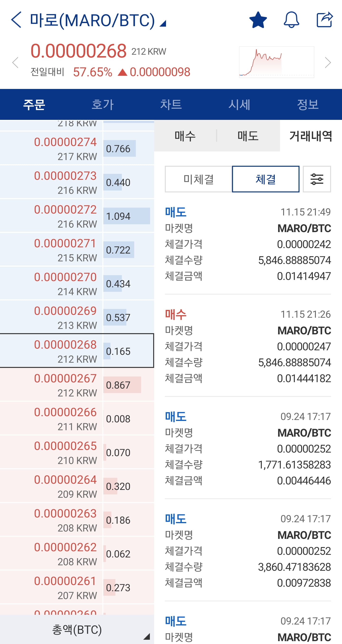Tap the 0.867 bid volume bar
This screenshot has height=644, width=342.
(122, 385)
